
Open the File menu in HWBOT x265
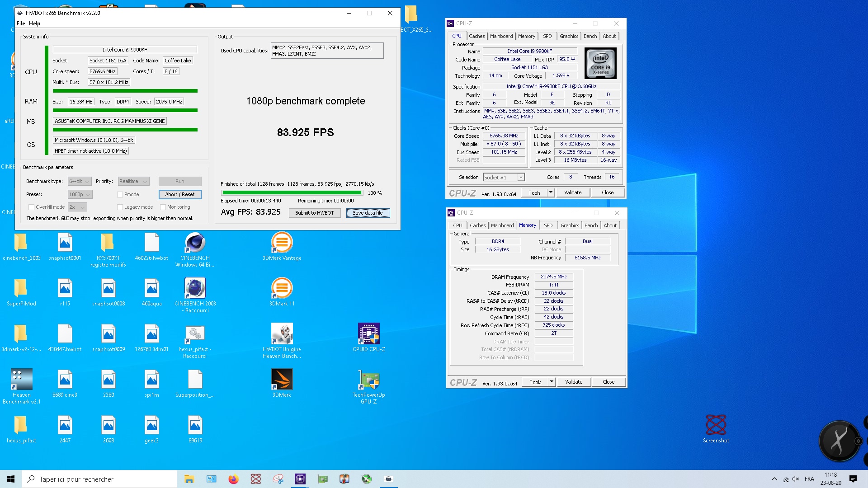21,23
